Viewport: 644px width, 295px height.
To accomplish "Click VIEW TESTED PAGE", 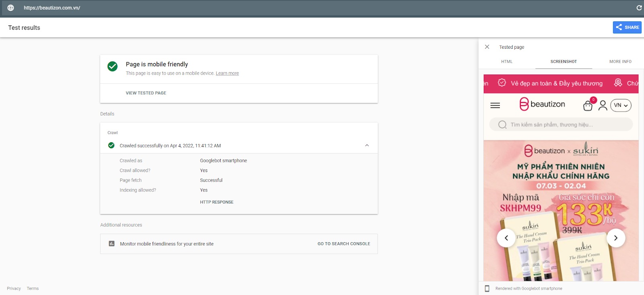I will pyautogui.click(x=146, y=93).
